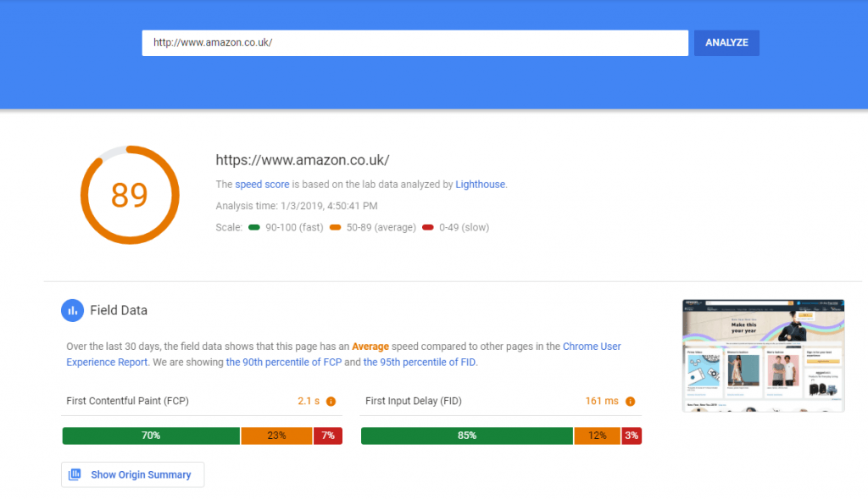Screen dimensions: 868x499
Task: Click the red 0-49 slow legend marker
Action: pos(427,227)
